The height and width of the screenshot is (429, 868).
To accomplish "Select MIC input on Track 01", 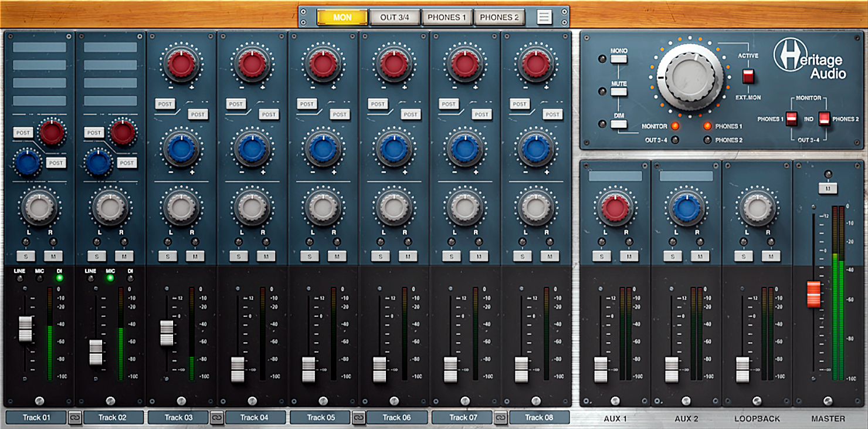I will tap(40, 278).
